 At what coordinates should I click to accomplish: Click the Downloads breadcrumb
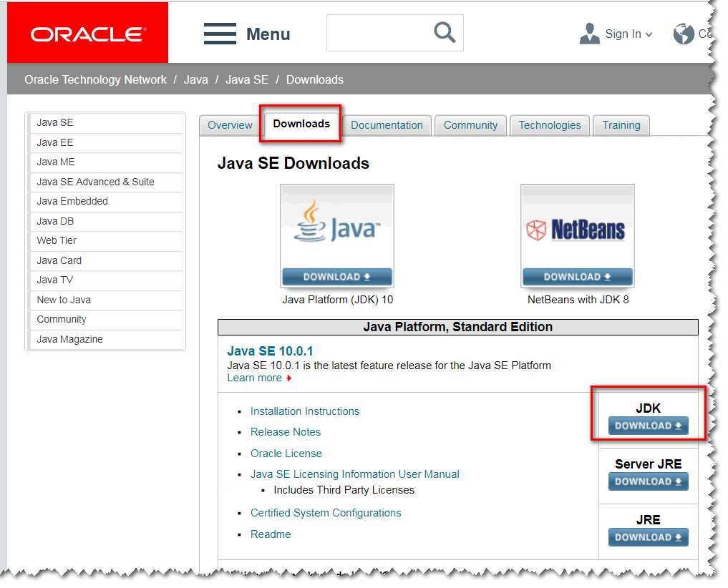pos(315,80)
